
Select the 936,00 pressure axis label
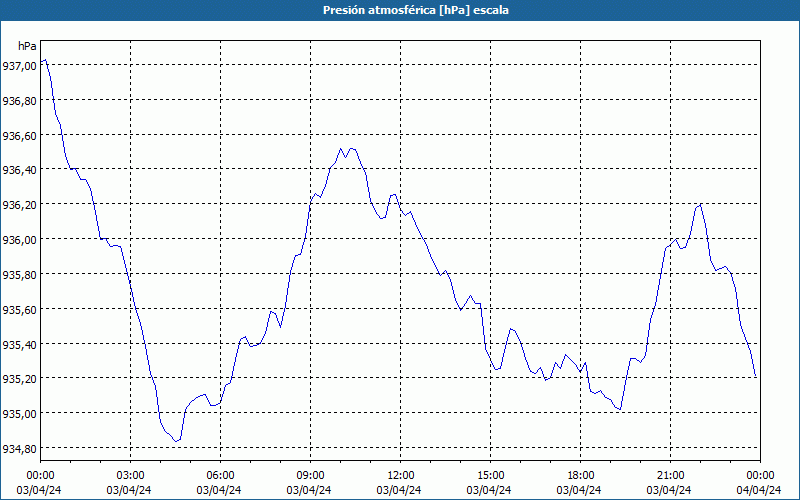(x=19, y=240)
